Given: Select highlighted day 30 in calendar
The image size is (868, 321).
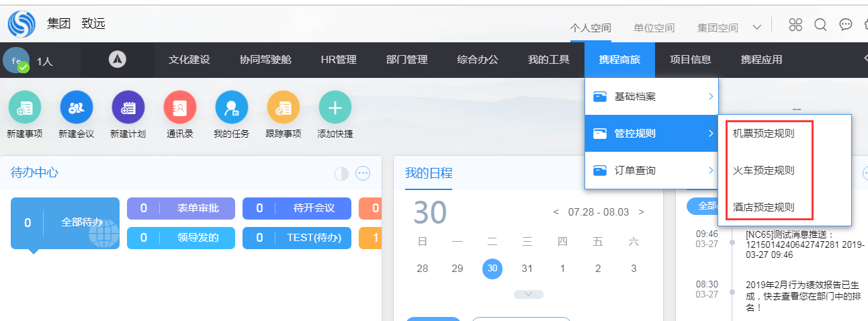Looking at the screenshot, I should tap(492, 269).
